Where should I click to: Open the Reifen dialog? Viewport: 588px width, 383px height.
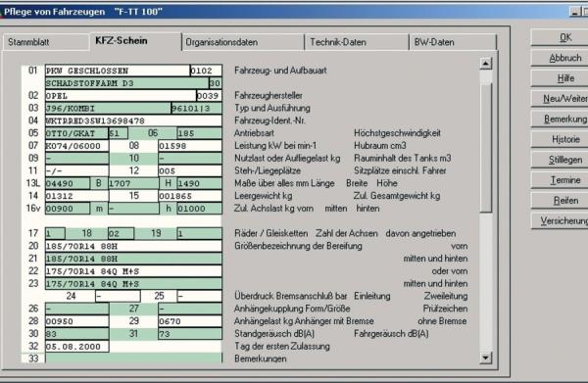pos(560,201)
